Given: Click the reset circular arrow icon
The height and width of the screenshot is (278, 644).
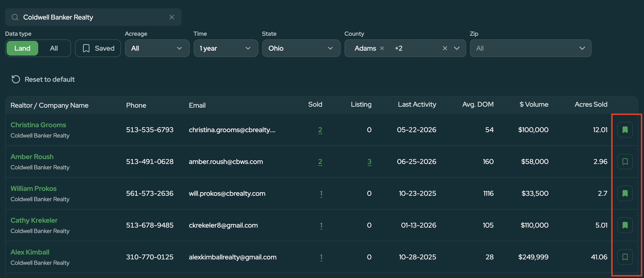Looking at the screenshot, I should pyautogui.click(x=16, y=79).
